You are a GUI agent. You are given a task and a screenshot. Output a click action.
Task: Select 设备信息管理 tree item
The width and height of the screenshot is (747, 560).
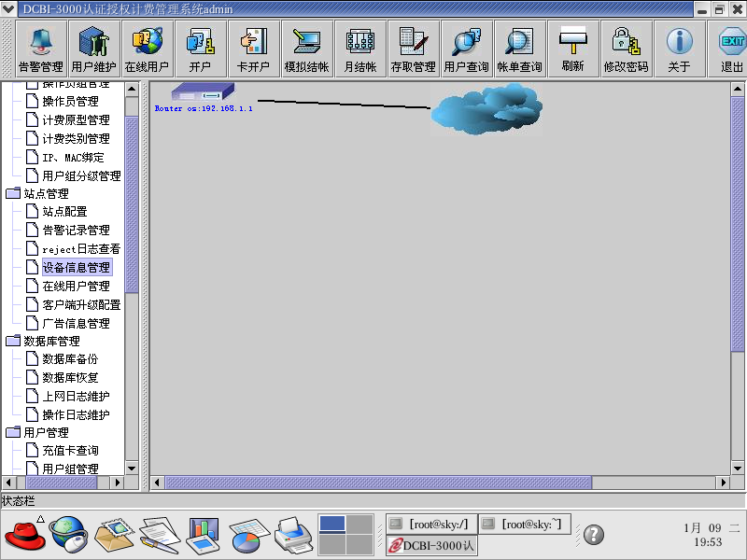click(x=77, y=268)
